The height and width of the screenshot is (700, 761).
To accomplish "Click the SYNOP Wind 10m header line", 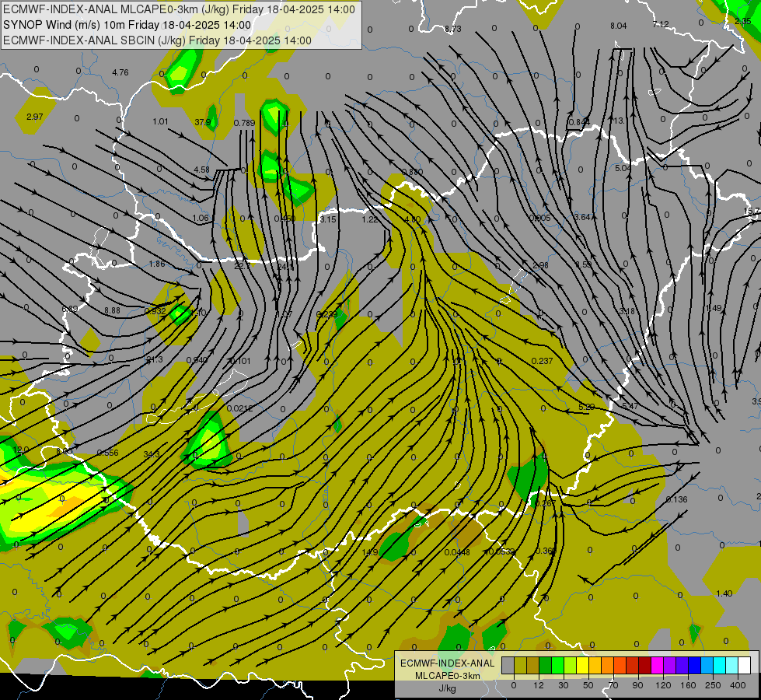I will (127, 25).
